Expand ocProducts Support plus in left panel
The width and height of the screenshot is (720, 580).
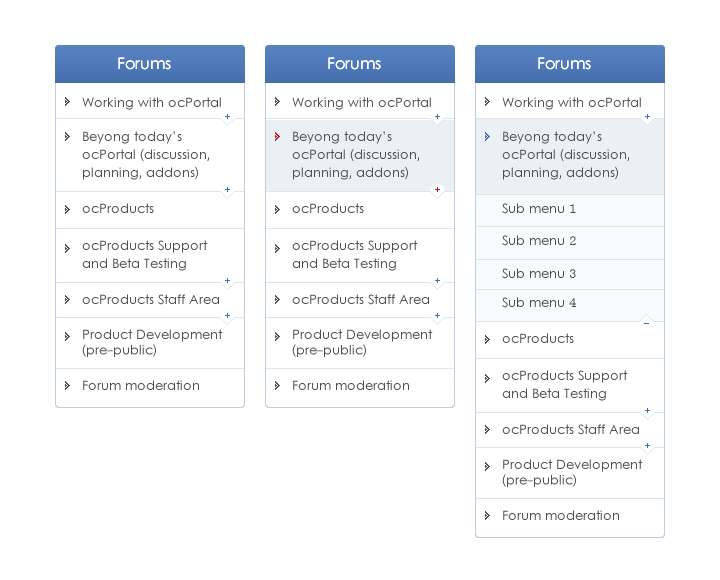(x=227, y=281)
